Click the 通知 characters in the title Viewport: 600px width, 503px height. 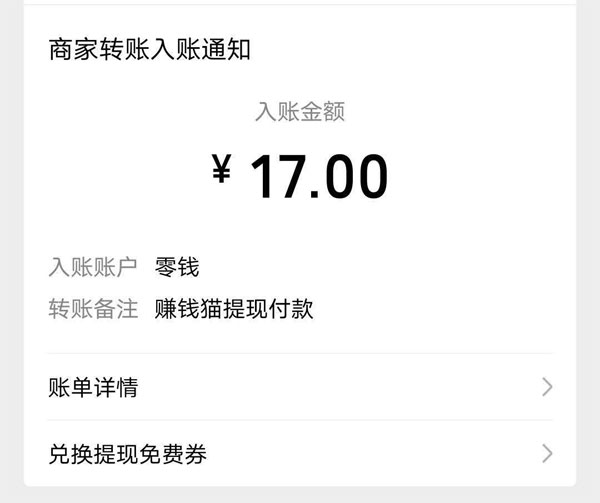click(x=226, y=49)
